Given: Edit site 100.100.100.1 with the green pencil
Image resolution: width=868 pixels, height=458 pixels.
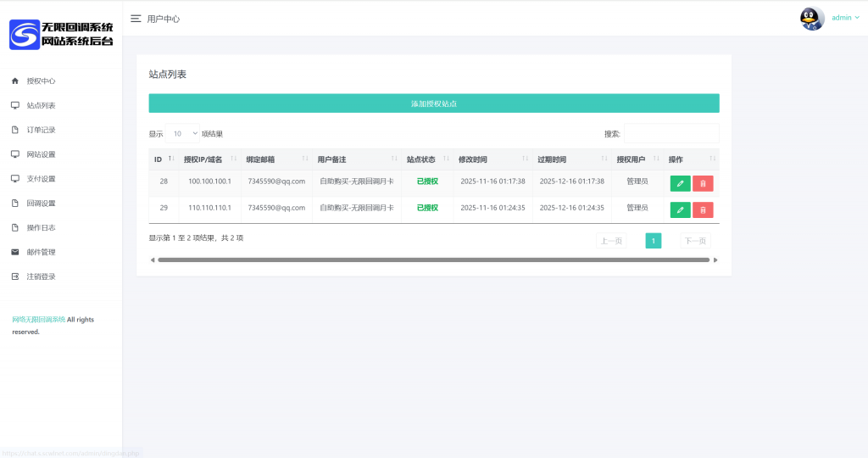Looking at the screenshot, I should click(681, 183).
